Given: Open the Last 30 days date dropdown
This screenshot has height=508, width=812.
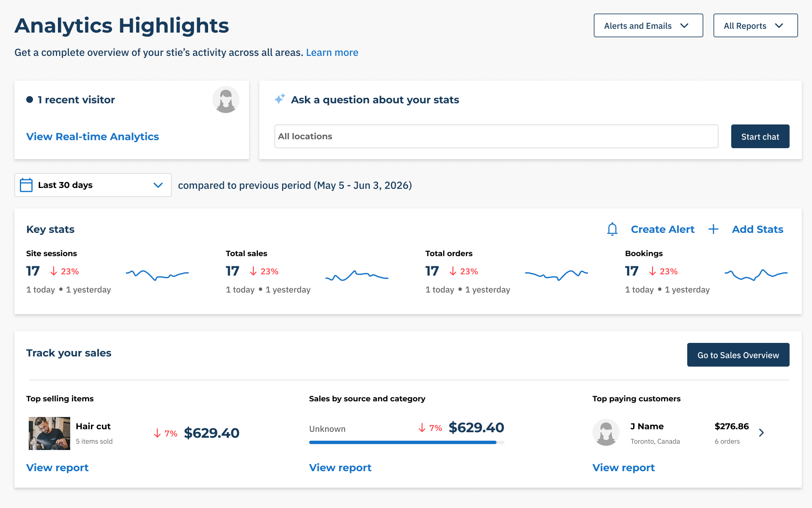Looking at the screenshot, I should pyautogui.click(x=93, y=185).
